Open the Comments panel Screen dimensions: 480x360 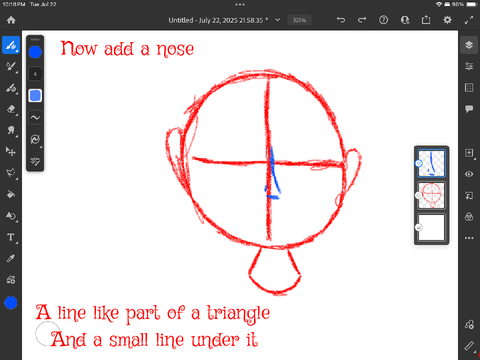pos(469,109)
